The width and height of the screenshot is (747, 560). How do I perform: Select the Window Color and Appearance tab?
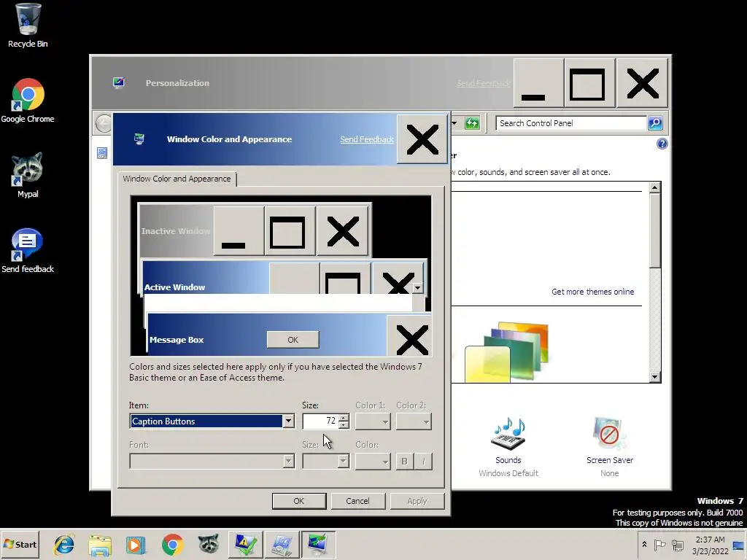[177, 179]
